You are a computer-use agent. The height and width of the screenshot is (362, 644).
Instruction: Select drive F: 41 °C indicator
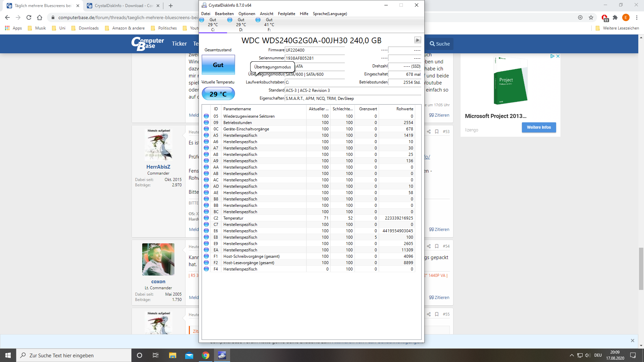(269, 24)
